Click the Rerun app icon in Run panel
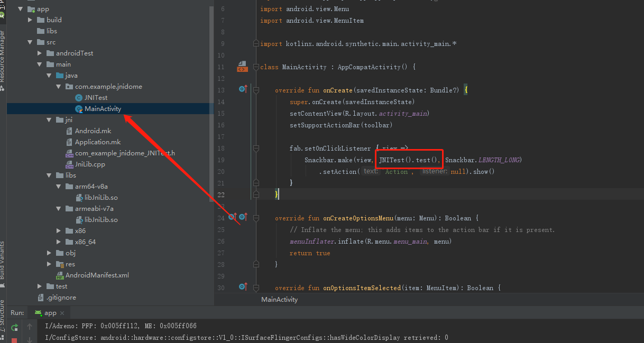 coord(15,328)
